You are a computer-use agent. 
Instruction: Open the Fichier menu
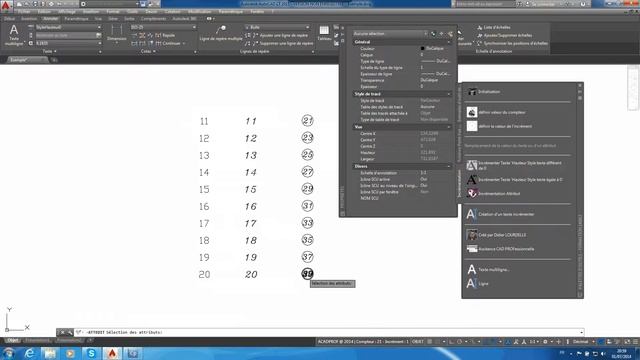pyautogui.click(x=24, y=11)
